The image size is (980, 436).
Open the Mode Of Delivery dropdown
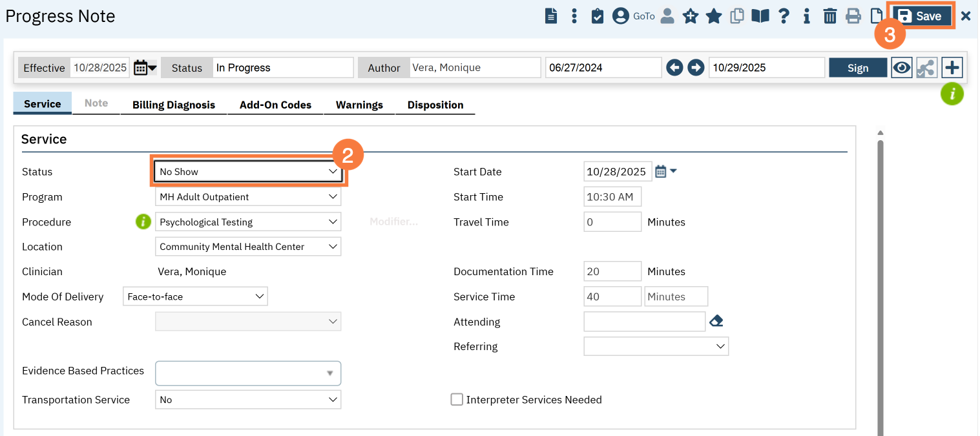point(195,296)
